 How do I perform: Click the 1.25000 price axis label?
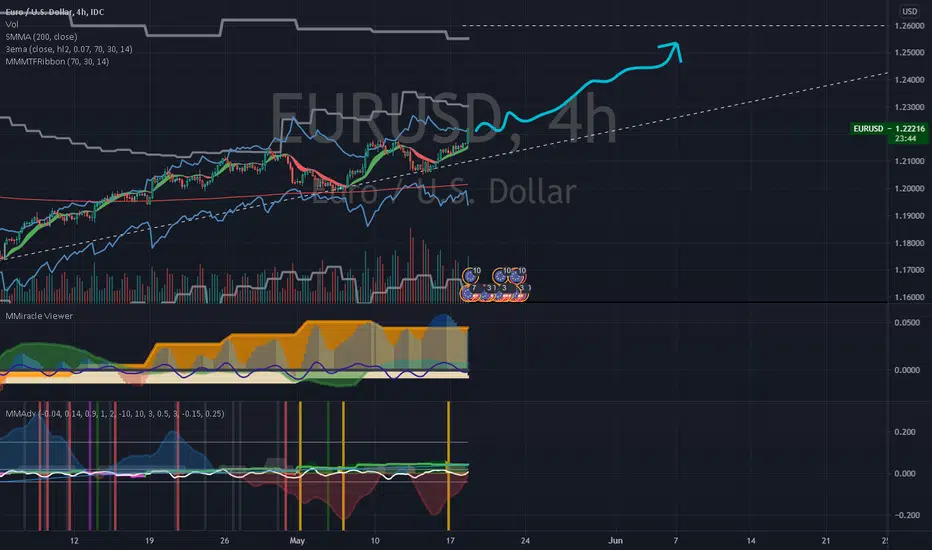909,52
